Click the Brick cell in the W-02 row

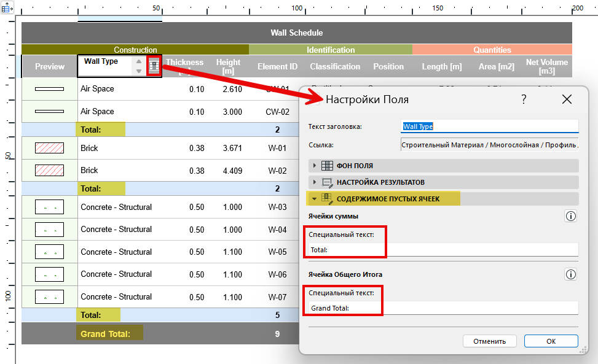(x=89, y=170)
